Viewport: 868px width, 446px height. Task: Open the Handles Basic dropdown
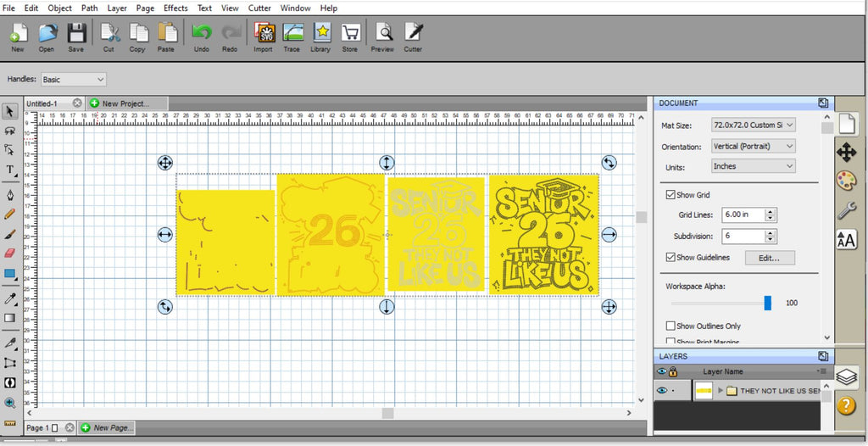tap(74, 79)
